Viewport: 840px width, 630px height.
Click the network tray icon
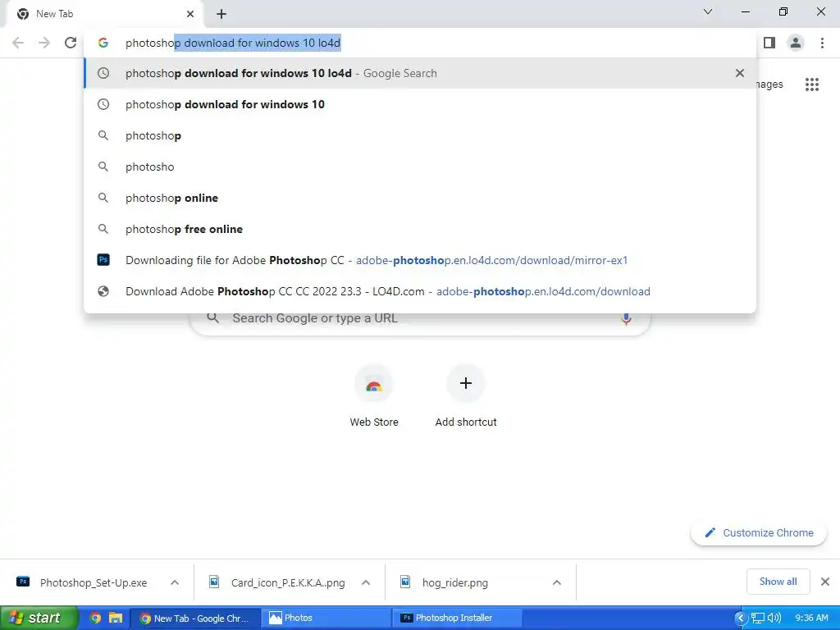pyautogui.click(x=757, y=619)
